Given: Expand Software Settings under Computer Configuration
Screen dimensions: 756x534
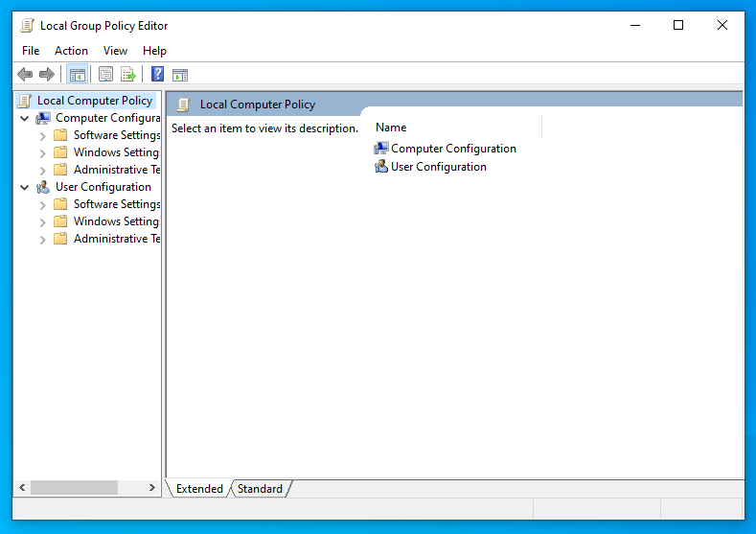Looking at the screenshot, I should tap(42, 136).
